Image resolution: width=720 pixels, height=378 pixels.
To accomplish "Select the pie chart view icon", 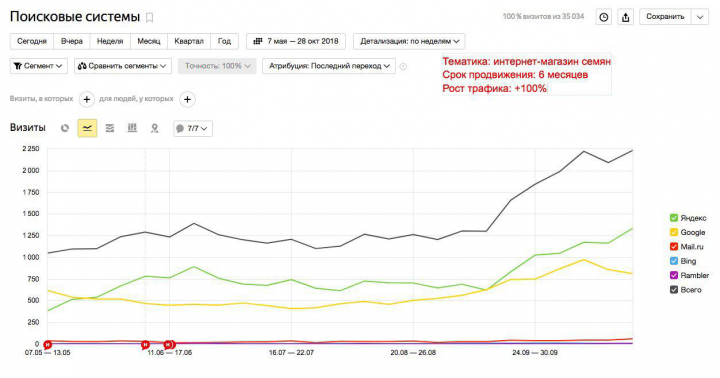I will pyautogui.click(x=65, y=128).
